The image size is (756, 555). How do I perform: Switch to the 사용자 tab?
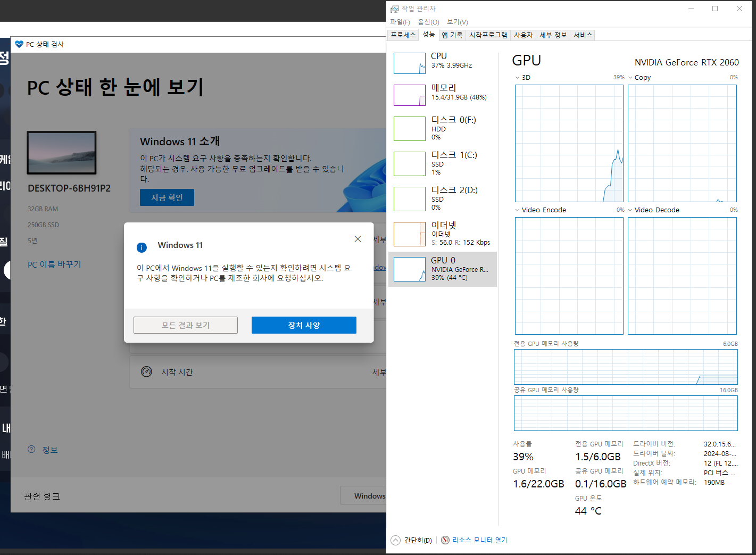click(523, 35)
